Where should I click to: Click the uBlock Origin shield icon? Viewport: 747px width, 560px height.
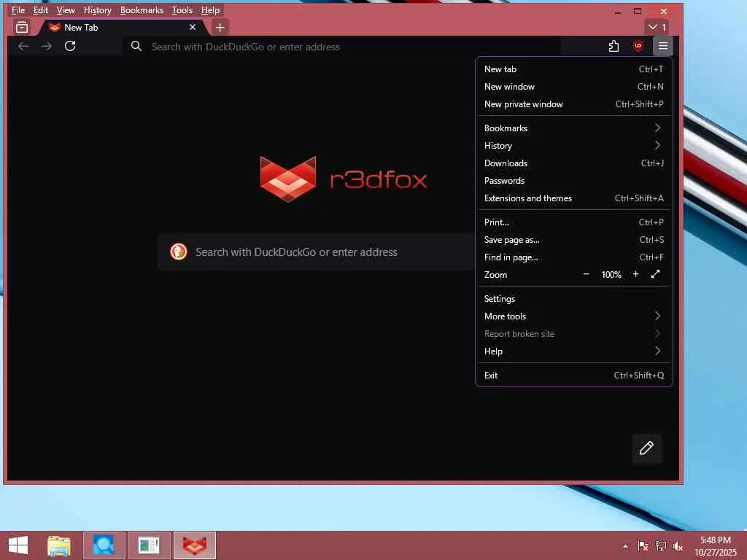point(638,46)
